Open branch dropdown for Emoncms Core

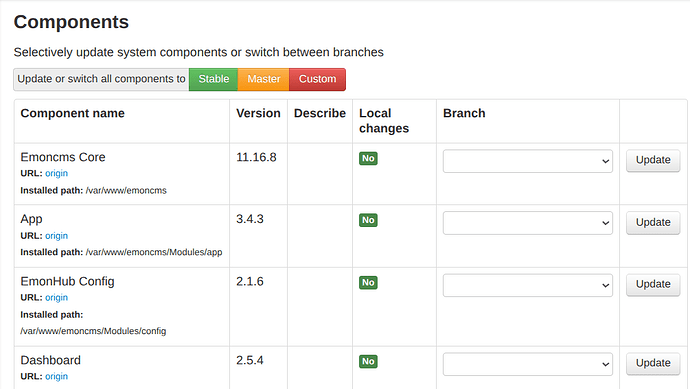click(528, 161)
